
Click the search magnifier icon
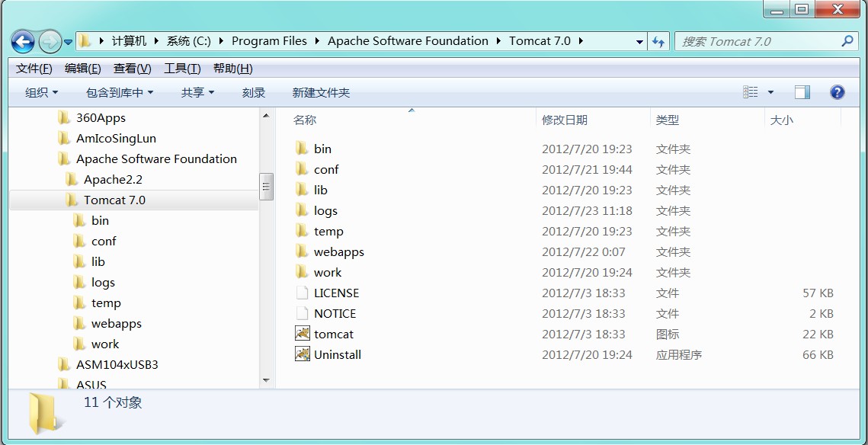(x=847, y=41)
